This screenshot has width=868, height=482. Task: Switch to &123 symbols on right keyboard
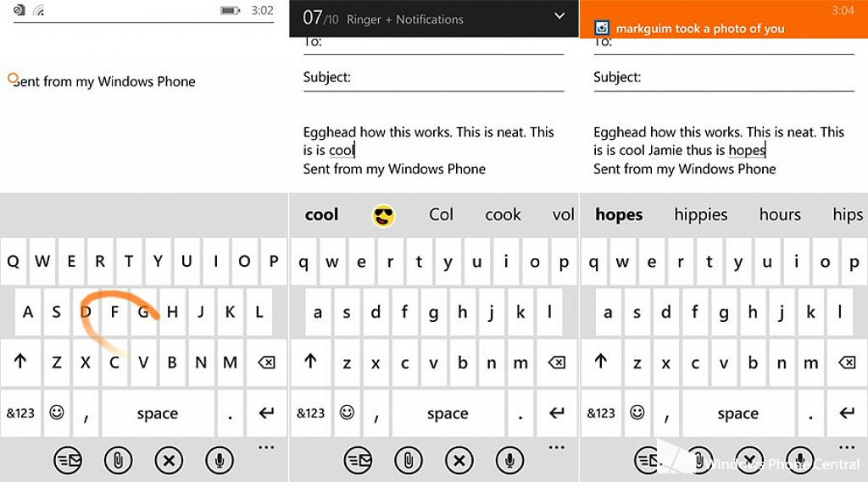601,413
